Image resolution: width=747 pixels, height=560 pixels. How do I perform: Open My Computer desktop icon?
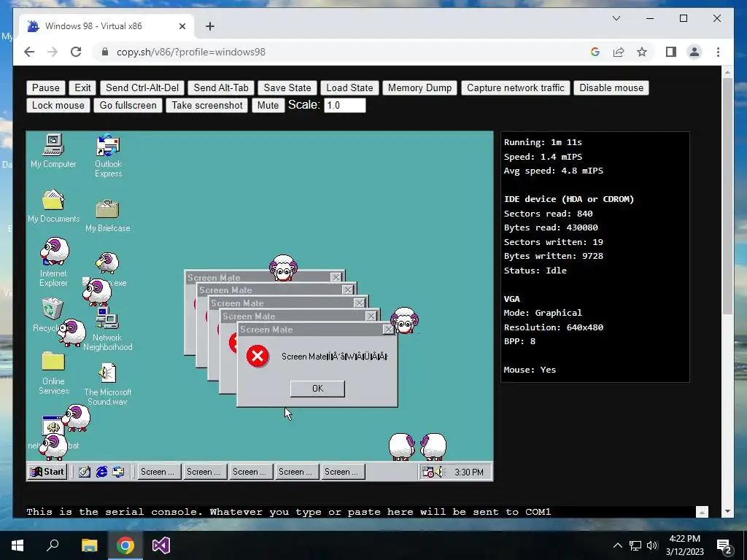point(53,152)
